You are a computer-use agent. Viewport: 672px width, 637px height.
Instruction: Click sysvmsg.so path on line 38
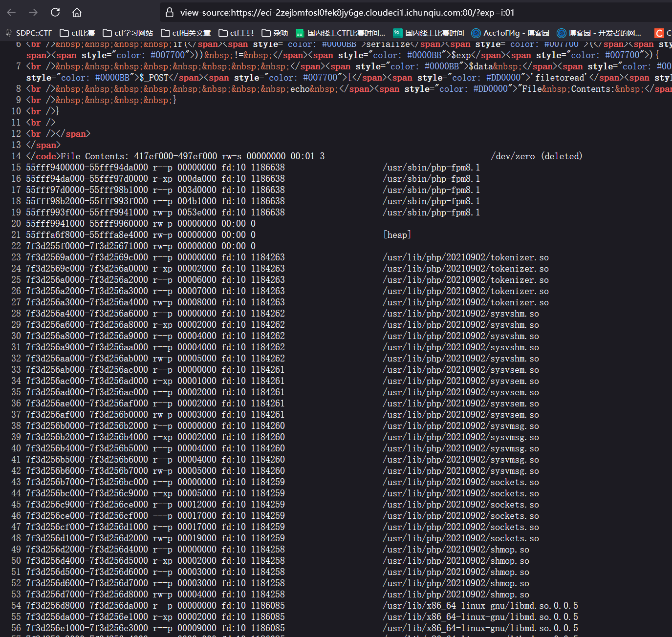coord(461,426)
